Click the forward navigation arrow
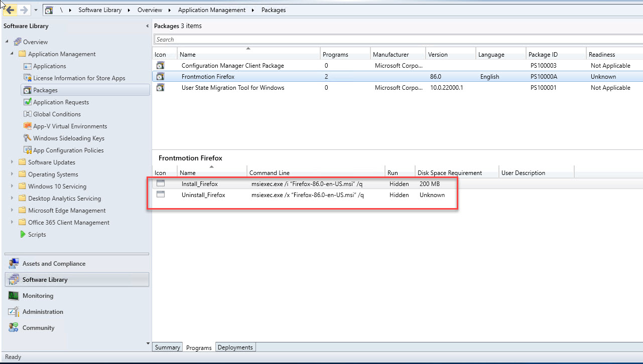Viewport: 643px width, 364px height. pos(24,10)
